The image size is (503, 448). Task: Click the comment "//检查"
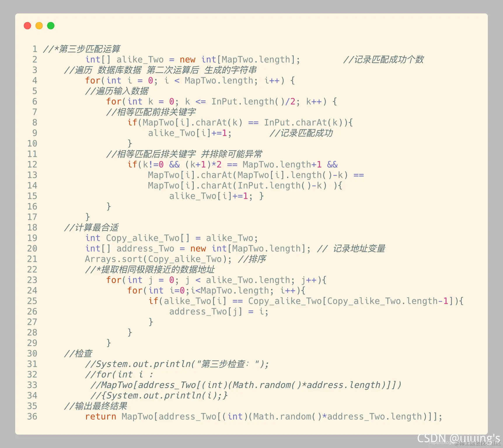[x=78, y=353]
